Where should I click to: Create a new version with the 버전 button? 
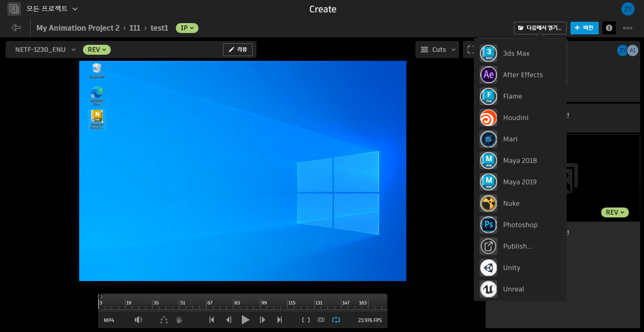[x=585, y=28]
